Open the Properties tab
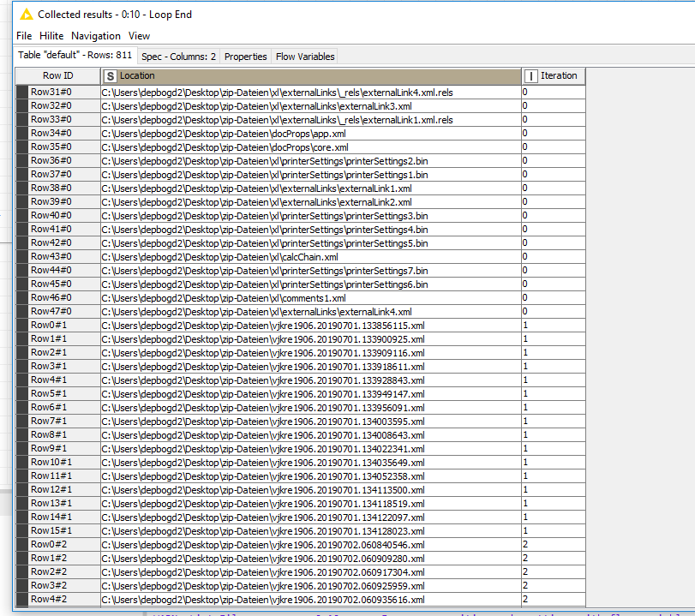 (246, 57)
